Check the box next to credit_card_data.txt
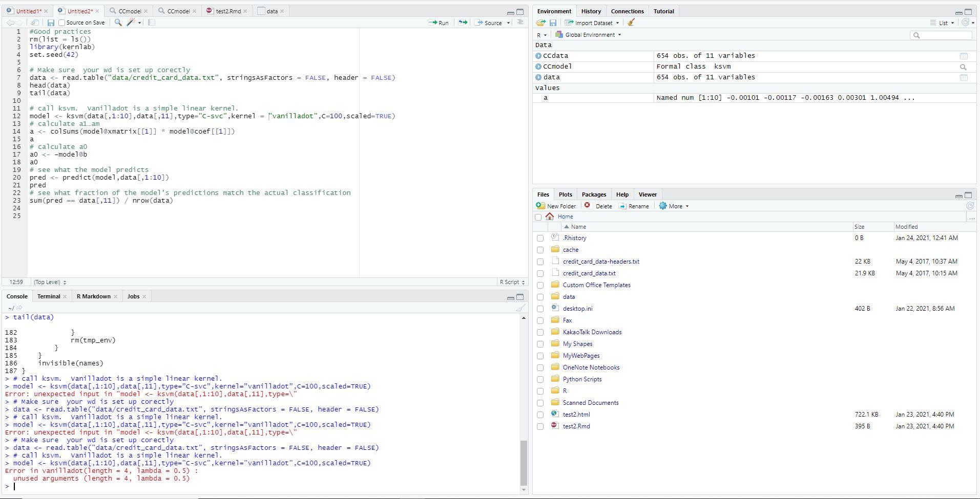Image resolution: width=980 pixels, height=499 pixels. (540, 274)
